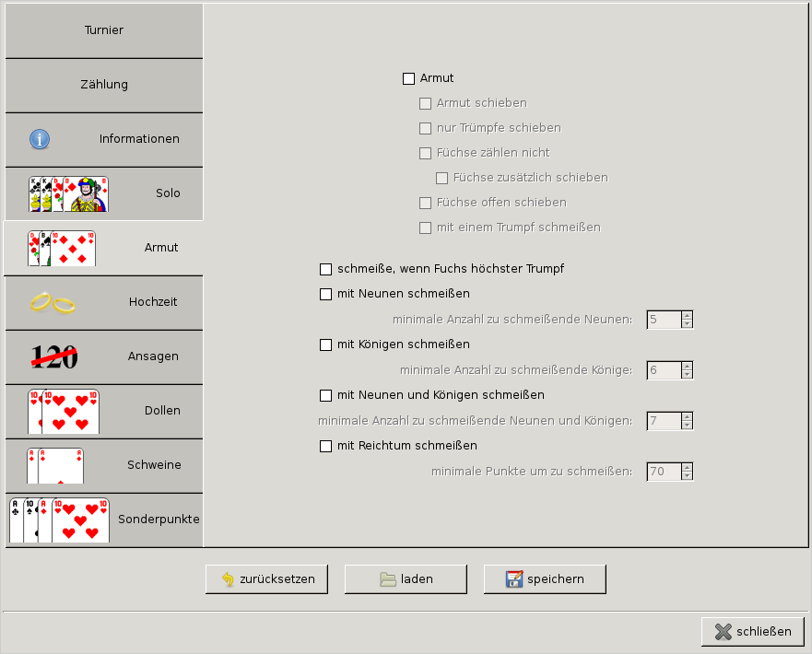Switch to the Turnier tab
This screenshot has width=812, height=654.
click(103, 30)
